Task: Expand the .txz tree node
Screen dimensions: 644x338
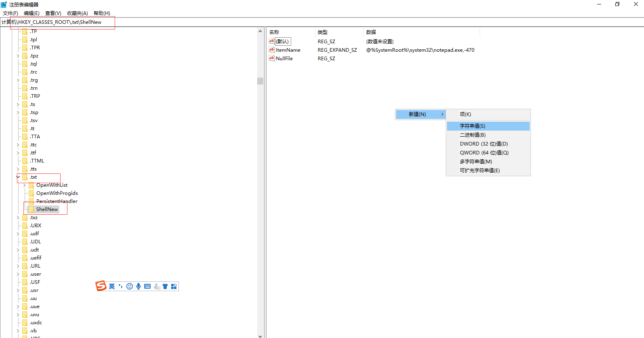Action: point(18,217)
